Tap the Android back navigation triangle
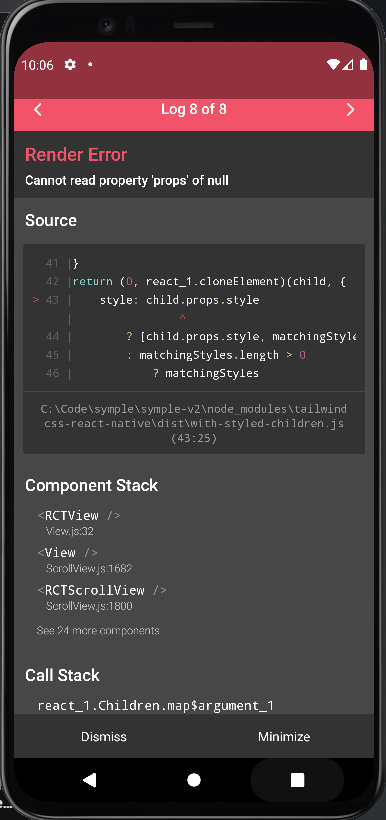The width and height of the screenshot is (386, 820). tap(89, 780)
